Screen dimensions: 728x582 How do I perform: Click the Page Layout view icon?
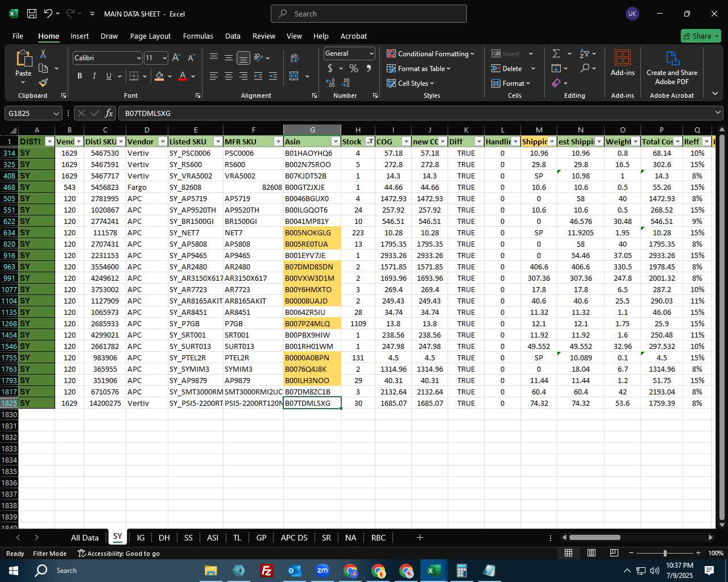click(x=591, y=553)
